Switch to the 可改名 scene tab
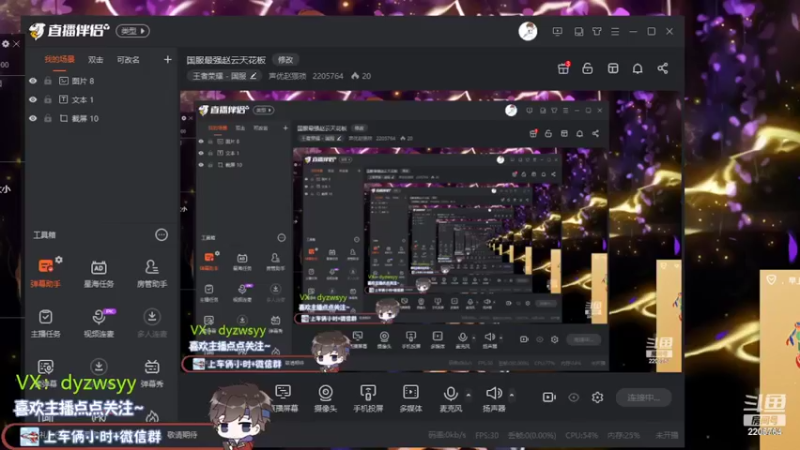This screenshot has height=450, width=800. (128, 60)
